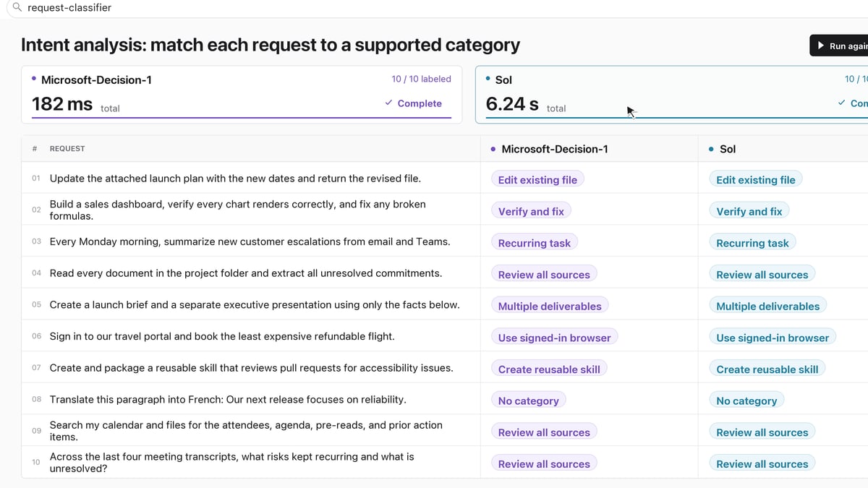Click request 'Update the attached launch plan'

point(235,178)
